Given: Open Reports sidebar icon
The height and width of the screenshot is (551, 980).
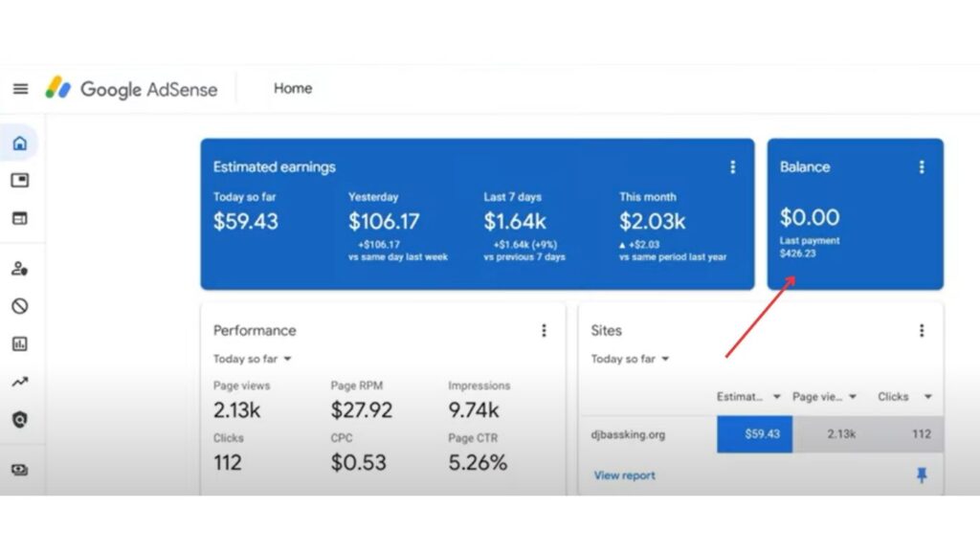Looking at the screenshot, I should (x=20, y=343).
